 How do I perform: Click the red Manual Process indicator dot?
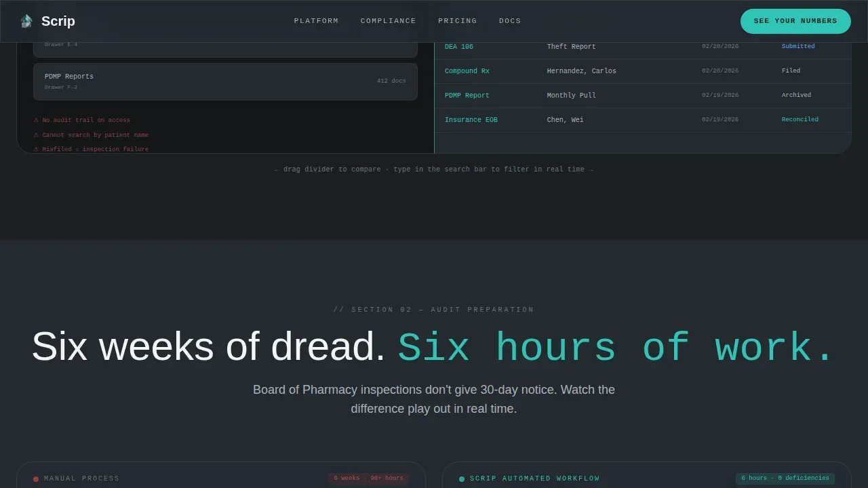click(36, 479)
